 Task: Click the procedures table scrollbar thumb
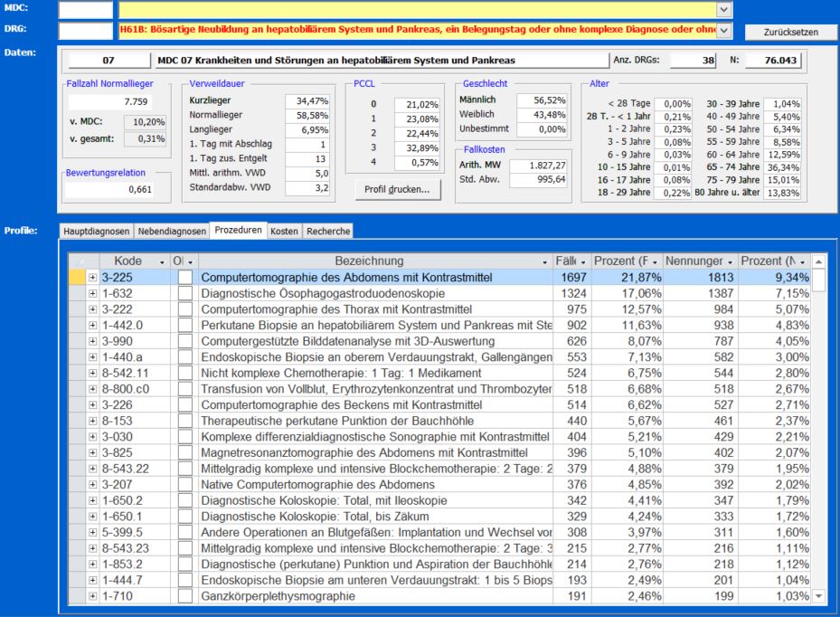click(x=818, y=280)
